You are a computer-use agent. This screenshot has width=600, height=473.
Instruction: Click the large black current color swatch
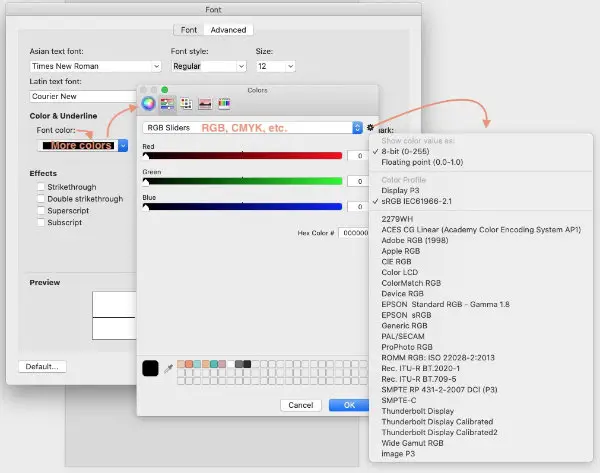[150, 368]
